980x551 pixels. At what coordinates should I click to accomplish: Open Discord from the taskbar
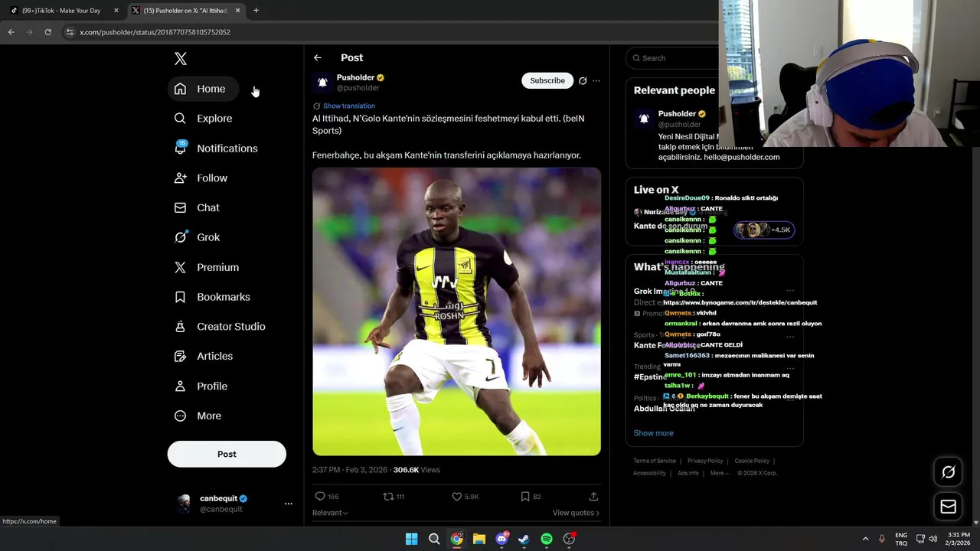click(502, 539)
